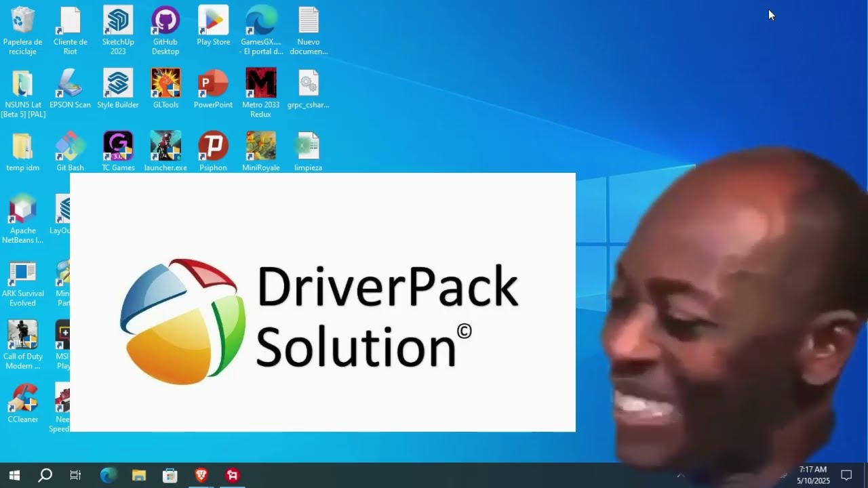This screenshot has height=488, width=868.
Task: Click the DriverPack Solution splash image
Action: coord(323,302)
